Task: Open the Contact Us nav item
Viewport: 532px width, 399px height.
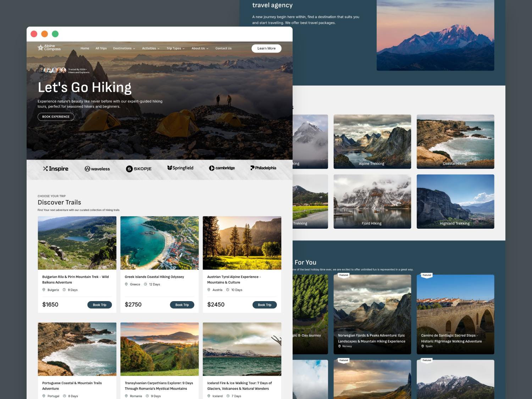Action: pyautogui.click(x=223, y=48)
